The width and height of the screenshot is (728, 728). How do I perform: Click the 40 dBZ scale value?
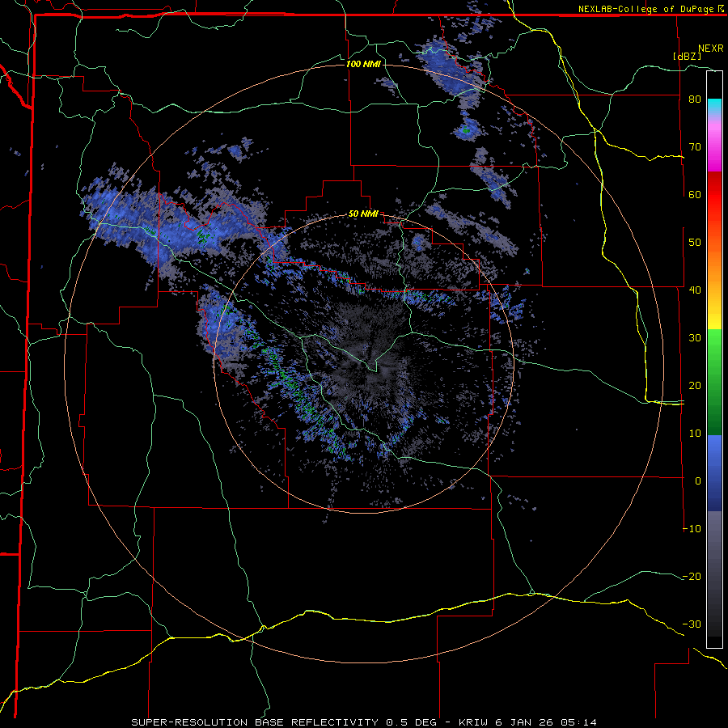click(695, 290)
